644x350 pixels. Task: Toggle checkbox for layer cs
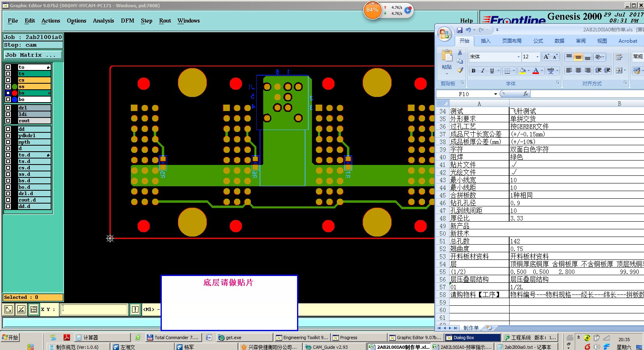point(8,80)
